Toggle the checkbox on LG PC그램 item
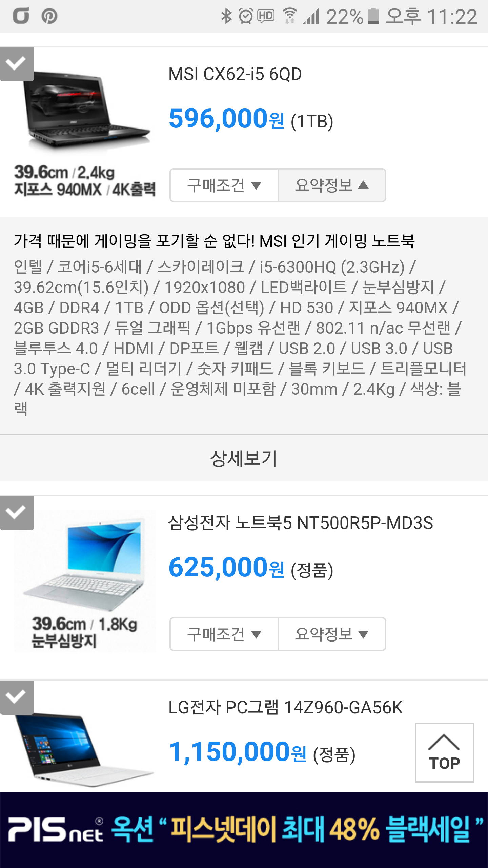Image resolution: width=488 pixels, height=868 pixels. click(x=17, y=698)
